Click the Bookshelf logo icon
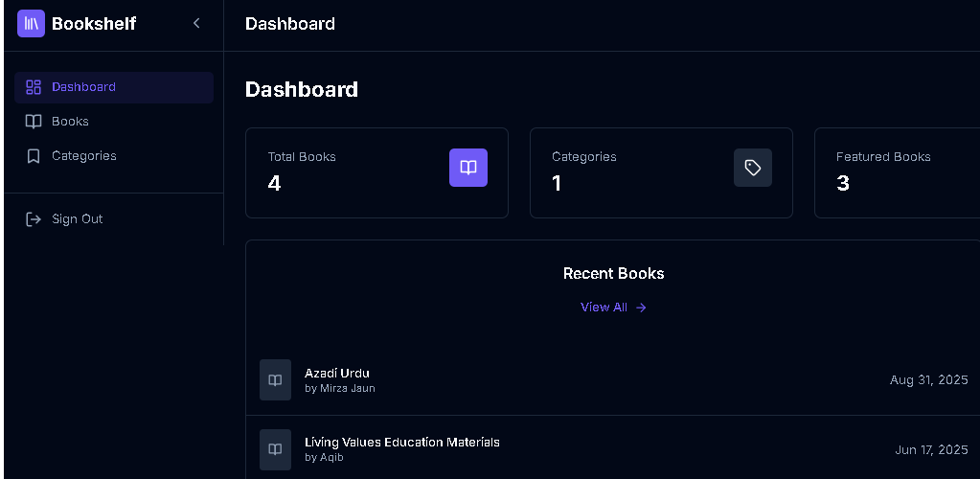Image resolution: width=980 pixels, height=479 pixels. pos(32,23)
